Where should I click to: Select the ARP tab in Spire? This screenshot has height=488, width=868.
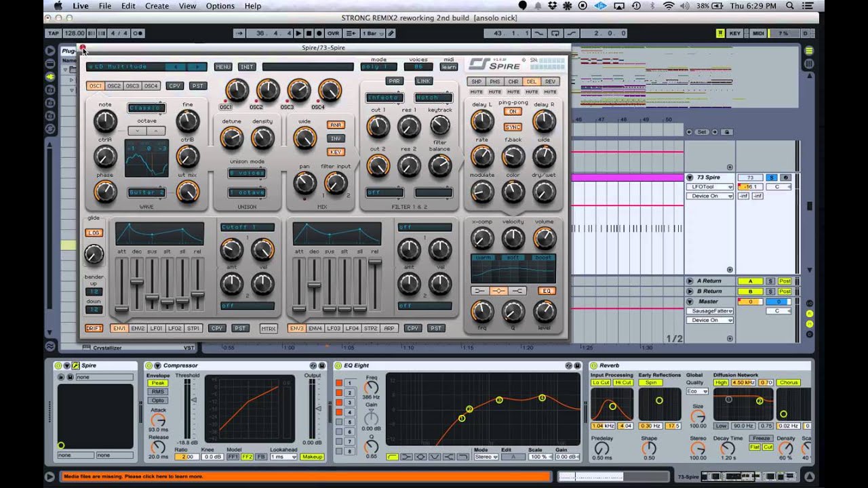pyautogui.click(x=389, y=328)
